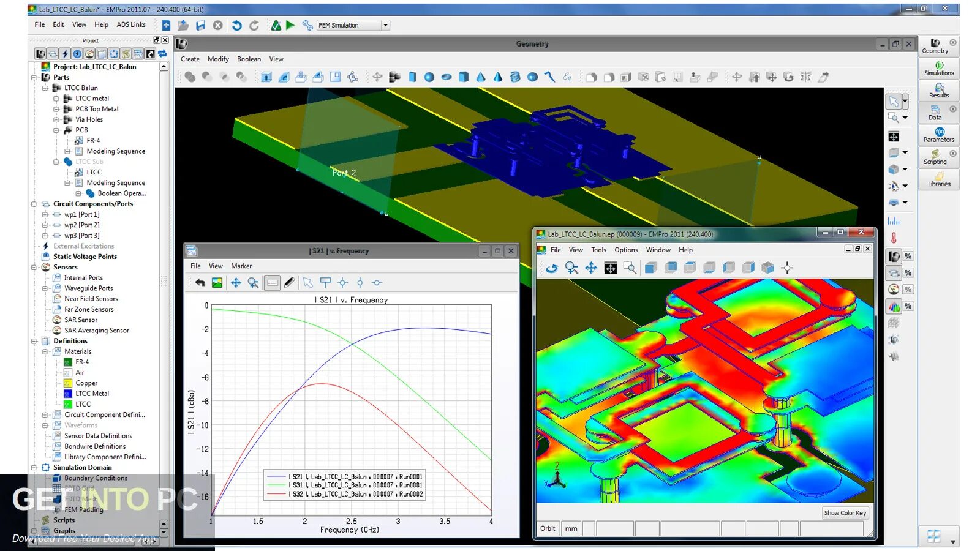Toggle parts filter in Project tree toolbar

pos(40,54)
